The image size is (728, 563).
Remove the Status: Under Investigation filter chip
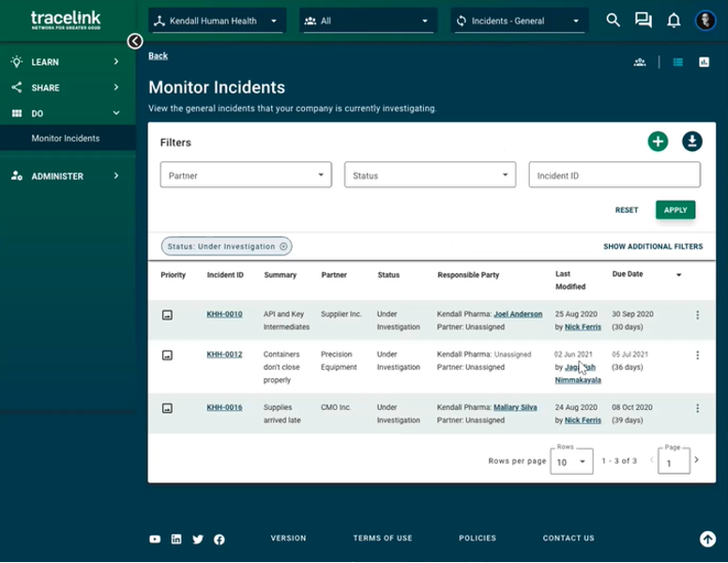coord(283,246)
